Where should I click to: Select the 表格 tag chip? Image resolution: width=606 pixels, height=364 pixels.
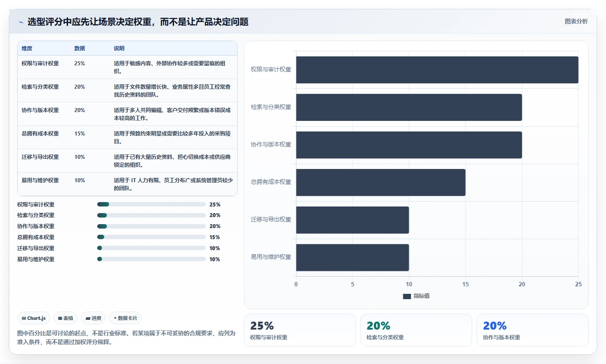(x=65, y=318)
